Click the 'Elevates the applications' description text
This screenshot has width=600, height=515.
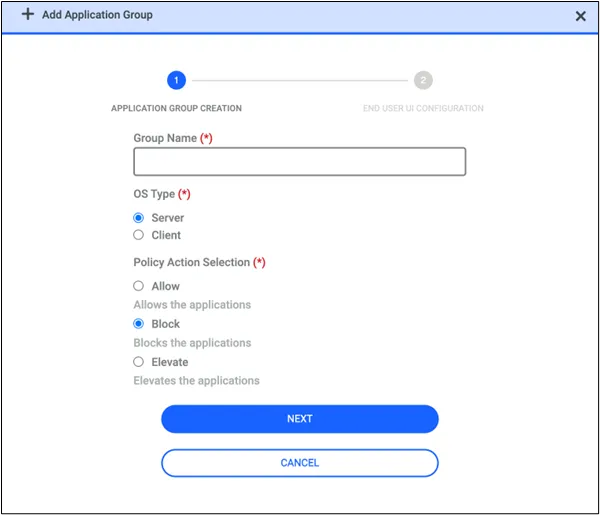(x=196, y=381)
